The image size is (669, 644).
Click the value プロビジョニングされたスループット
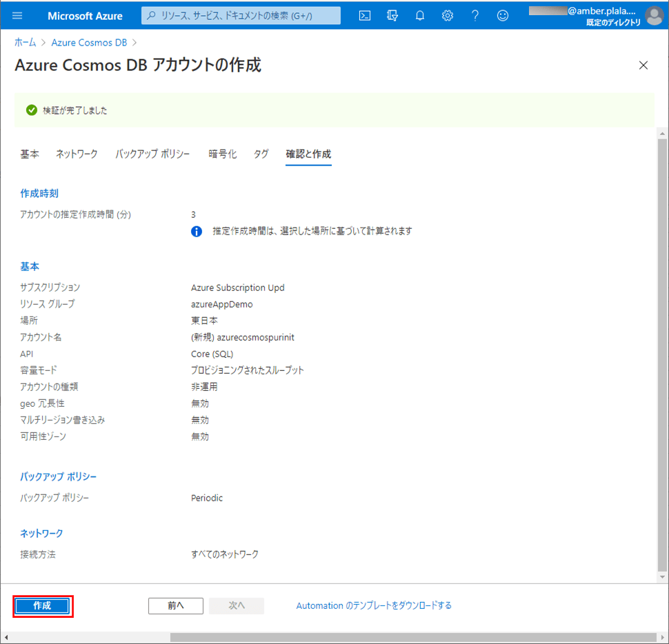(x=248, y=370)
